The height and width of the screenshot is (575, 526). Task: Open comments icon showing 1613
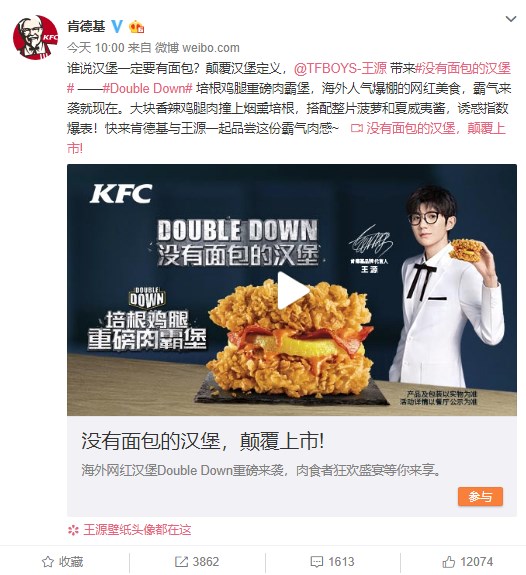[317, 562]
